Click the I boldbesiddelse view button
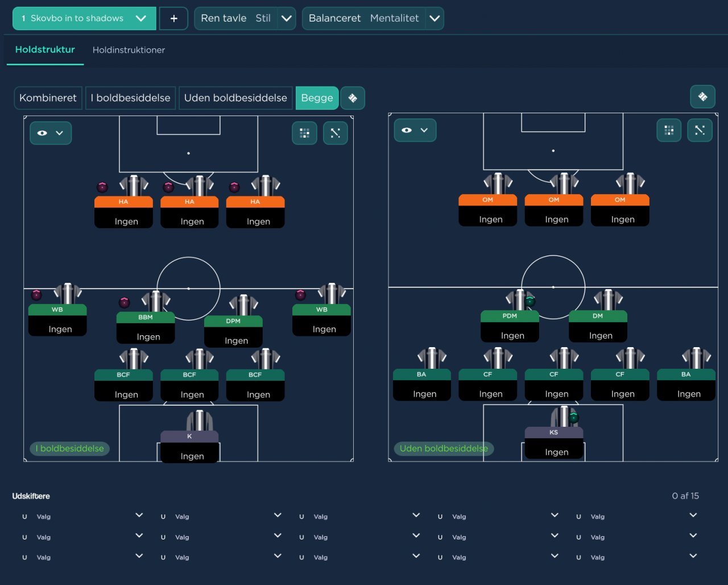This screenshot has width=728, height=585. [x=131, y=98]
